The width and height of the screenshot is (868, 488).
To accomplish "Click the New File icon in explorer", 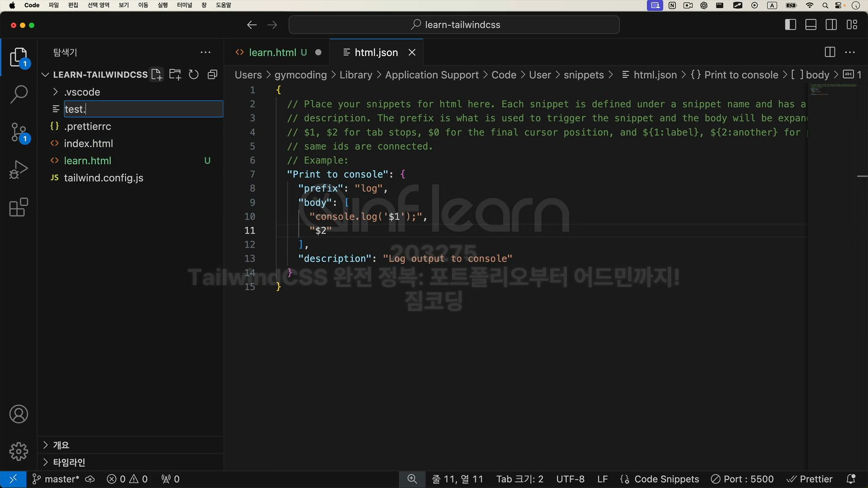I will pos(157,75).
